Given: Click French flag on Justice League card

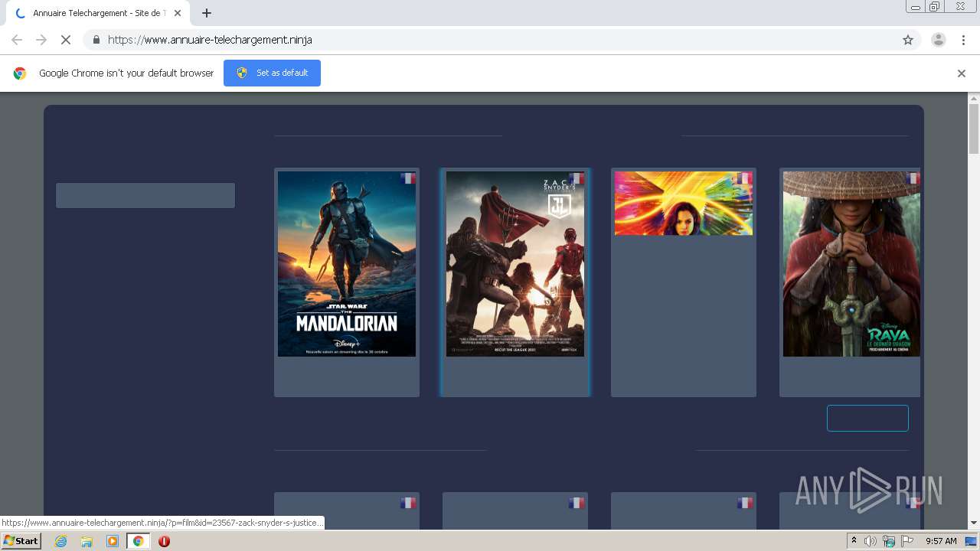Looking at the screenshot, I should [x=577, y=178].
